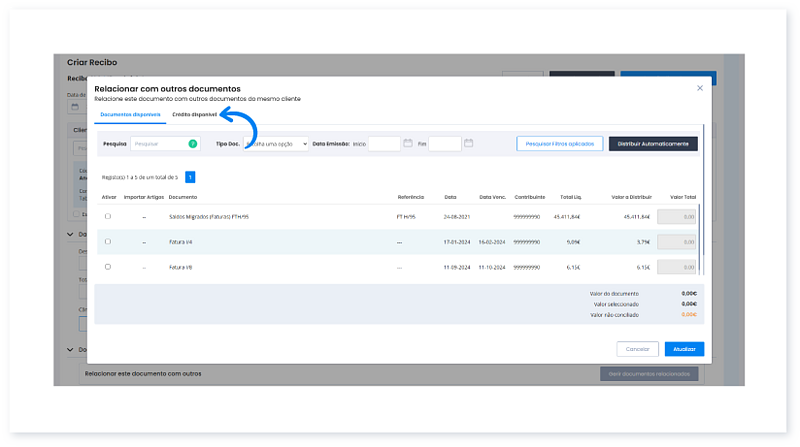Click the Distribuir Automaticamente button

point(653,144)
